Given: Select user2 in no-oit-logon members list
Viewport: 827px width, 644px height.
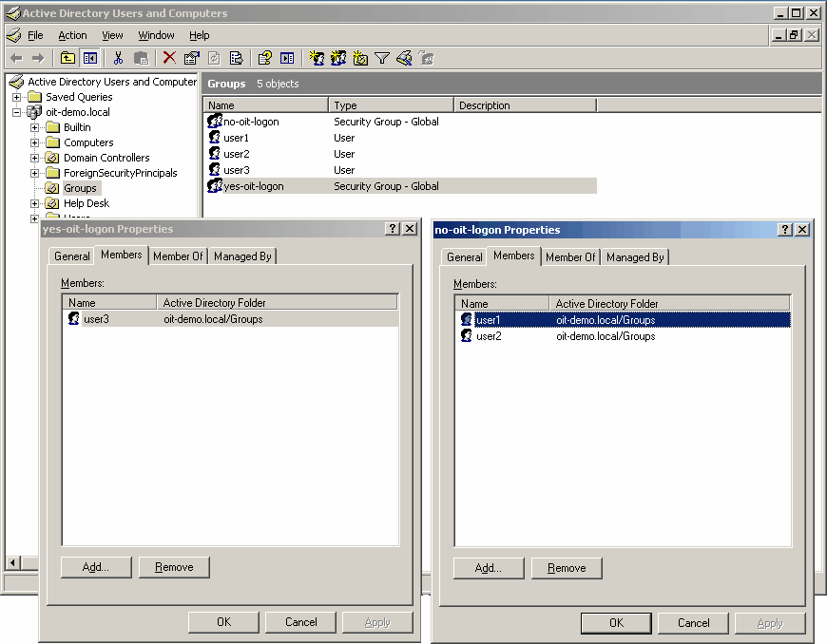Looking at the screenshot, I should pos(489,336).
